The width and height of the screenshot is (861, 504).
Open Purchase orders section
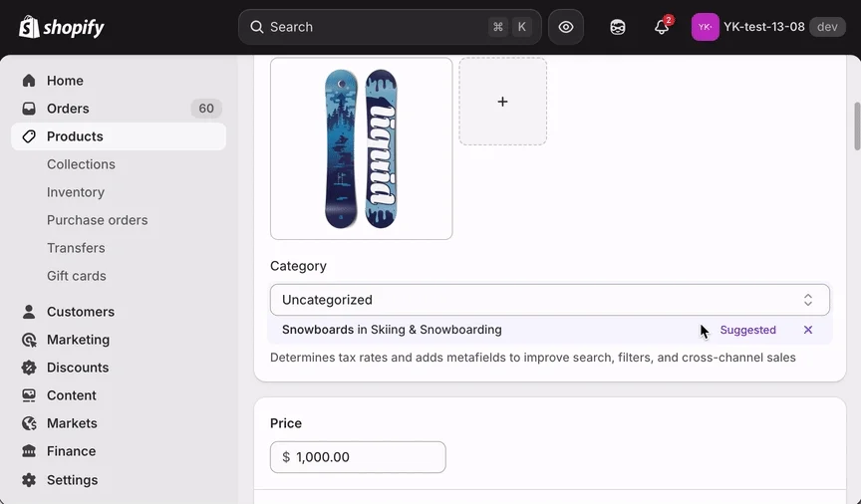click(x=97, y=220)
